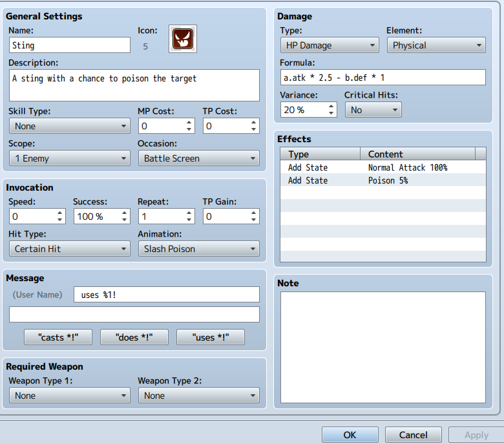
Task: Open the Occasion dropdown
Action: (x=198, y=158)
